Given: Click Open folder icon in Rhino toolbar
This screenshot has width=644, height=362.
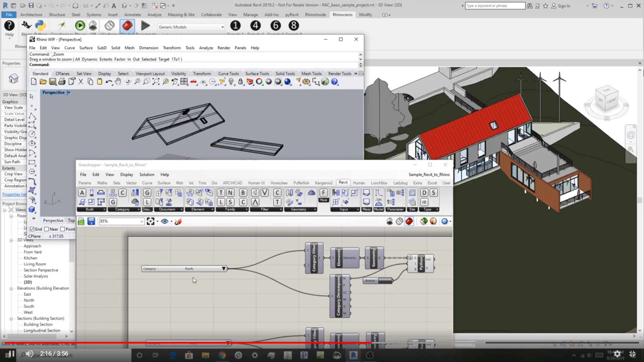Looking at the screenshot, I should (x=43, y=81).
